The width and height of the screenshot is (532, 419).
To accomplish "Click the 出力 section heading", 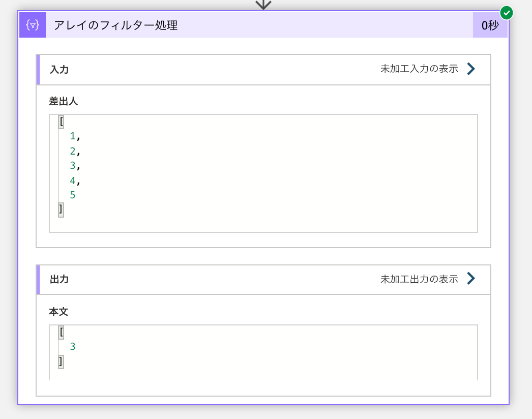I will [60, 280].
